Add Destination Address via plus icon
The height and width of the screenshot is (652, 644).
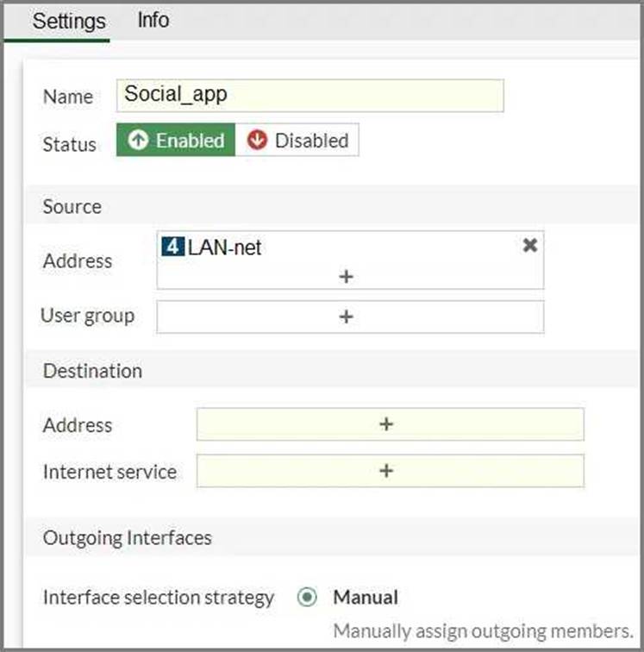(x=386, y=424)
